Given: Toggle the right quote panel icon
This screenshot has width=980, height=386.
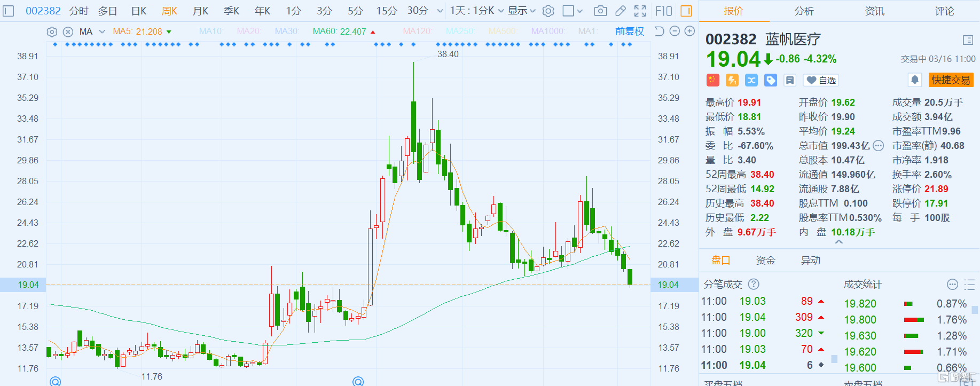Looking at the screenshot, I should click(x=686, y=11).
